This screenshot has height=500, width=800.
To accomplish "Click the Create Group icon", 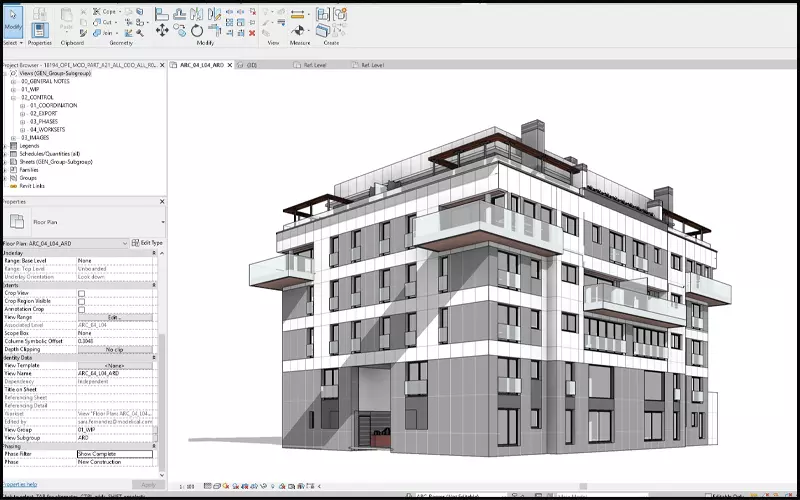I will 340,14.
